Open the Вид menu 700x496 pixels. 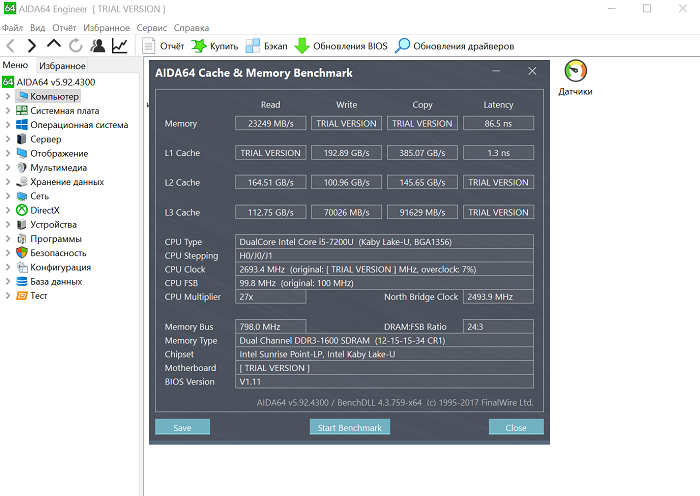pos(38,28)
